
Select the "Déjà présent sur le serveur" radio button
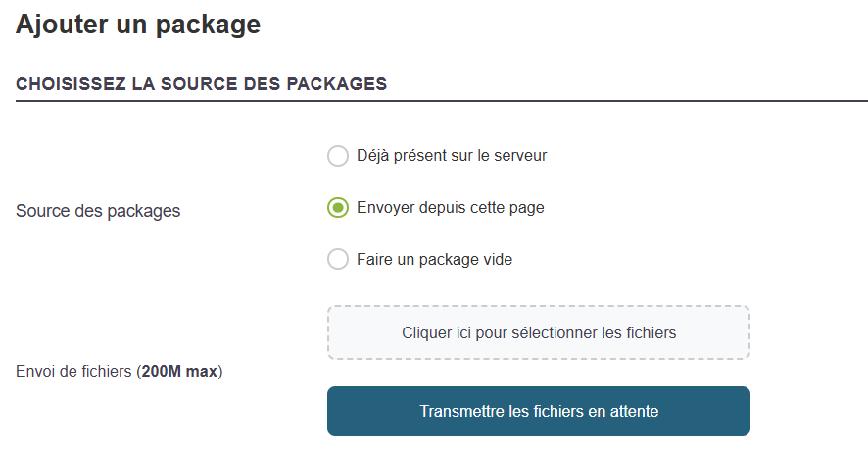pos(338,156)
